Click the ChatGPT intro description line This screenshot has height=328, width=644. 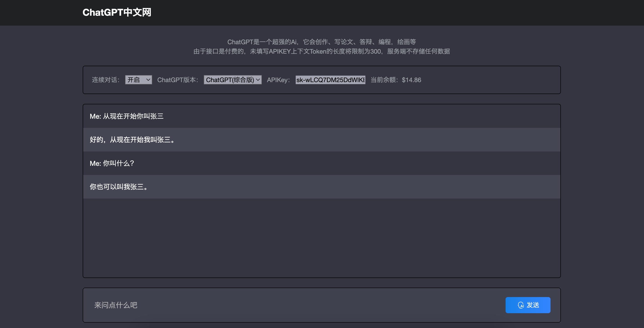pyautogui.click(x=322, y=42)
